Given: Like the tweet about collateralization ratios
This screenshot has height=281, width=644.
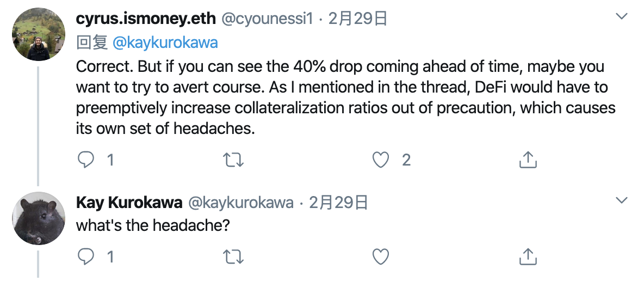Looking at the screenshot, I should click(380, 160).
